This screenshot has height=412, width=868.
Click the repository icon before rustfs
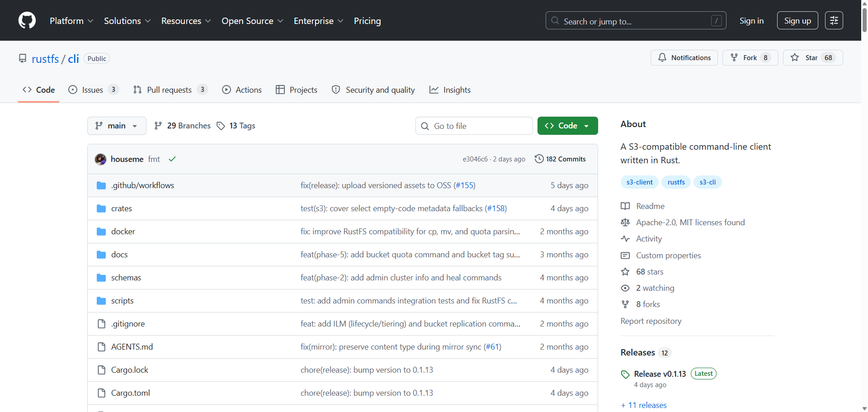coord(23,58)
